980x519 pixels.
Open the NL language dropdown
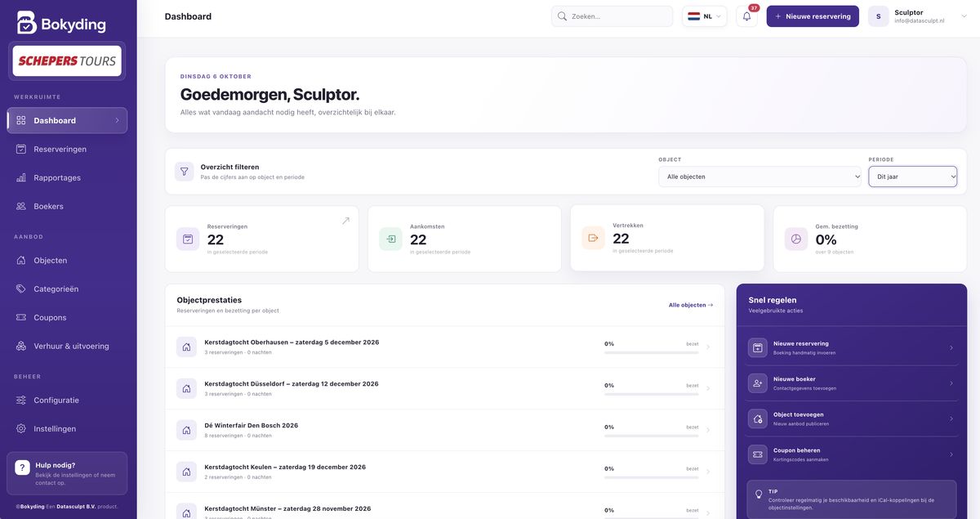705,16
